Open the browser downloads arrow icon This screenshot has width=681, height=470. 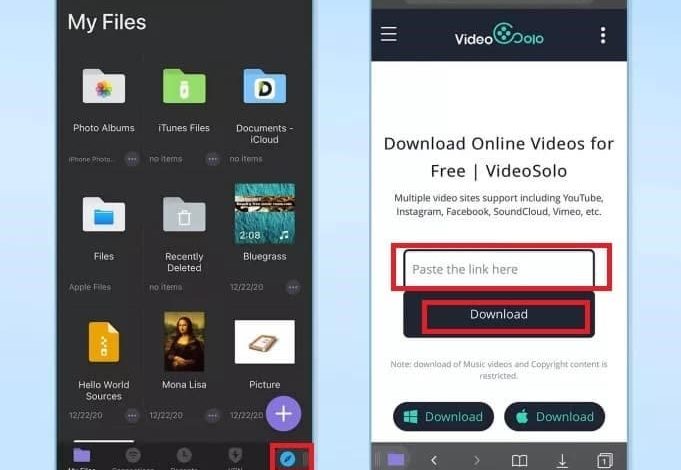click(562, 460)
